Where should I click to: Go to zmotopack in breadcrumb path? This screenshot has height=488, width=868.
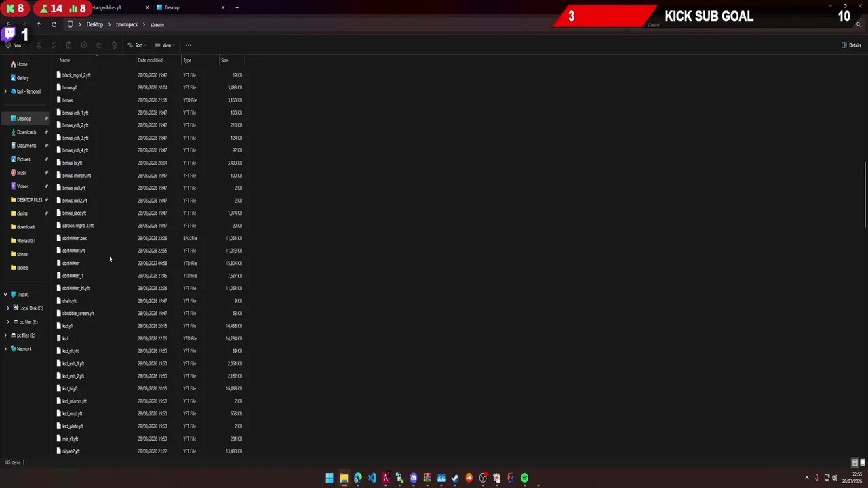pos(127,24)
